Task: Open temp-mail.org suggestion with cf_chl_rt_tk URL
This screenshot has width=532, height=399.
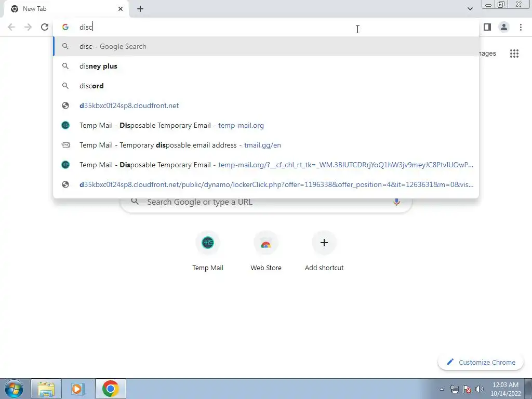Action: tap(266, 165)
